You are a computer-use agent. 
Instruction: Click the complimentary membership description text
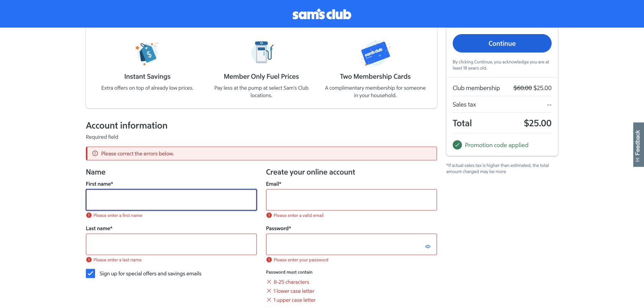tap(375, 92)
